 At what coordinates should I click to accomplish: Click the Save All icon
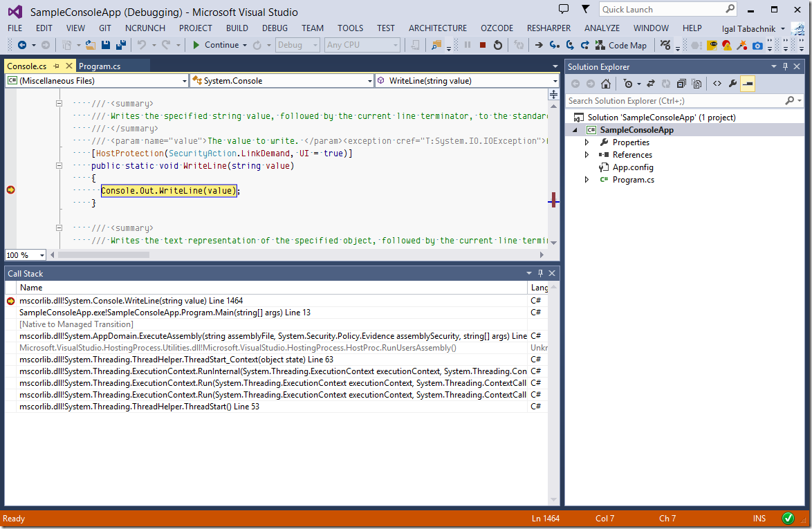[x=120, y=45]
